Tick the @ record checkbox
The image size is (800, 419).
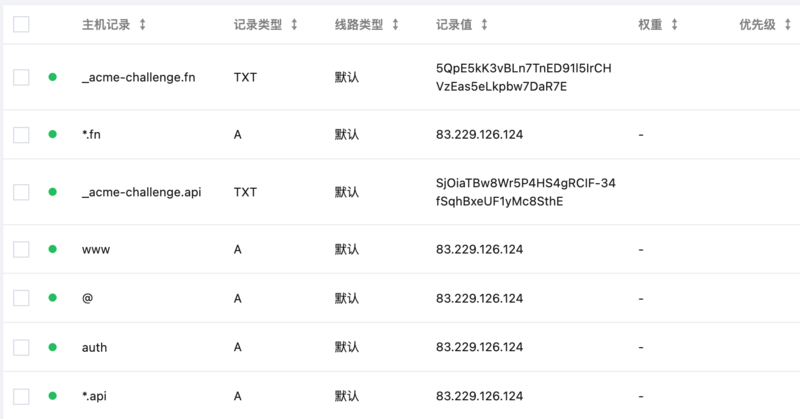21,298
